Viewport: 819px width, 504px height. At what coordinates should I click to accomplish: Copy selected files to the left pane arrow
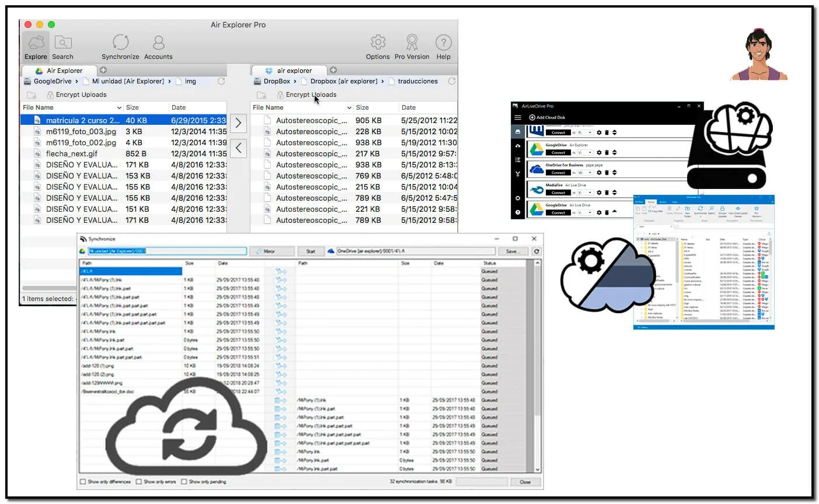(238, 148)
